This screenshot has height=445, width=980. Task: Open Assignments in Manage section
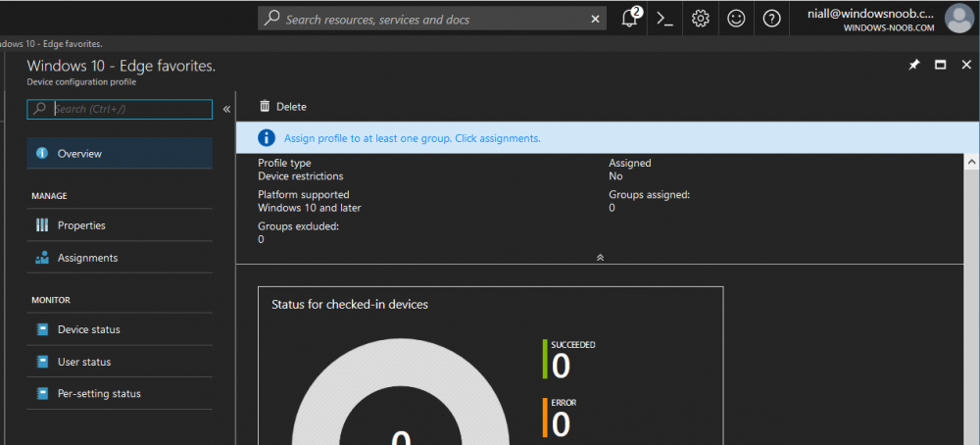pos(120,258)
